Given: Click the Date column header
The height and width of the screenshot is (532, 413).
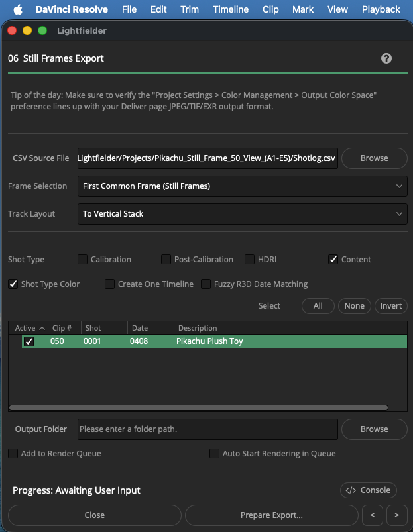Looking at the screenshot, I should 150,328.
